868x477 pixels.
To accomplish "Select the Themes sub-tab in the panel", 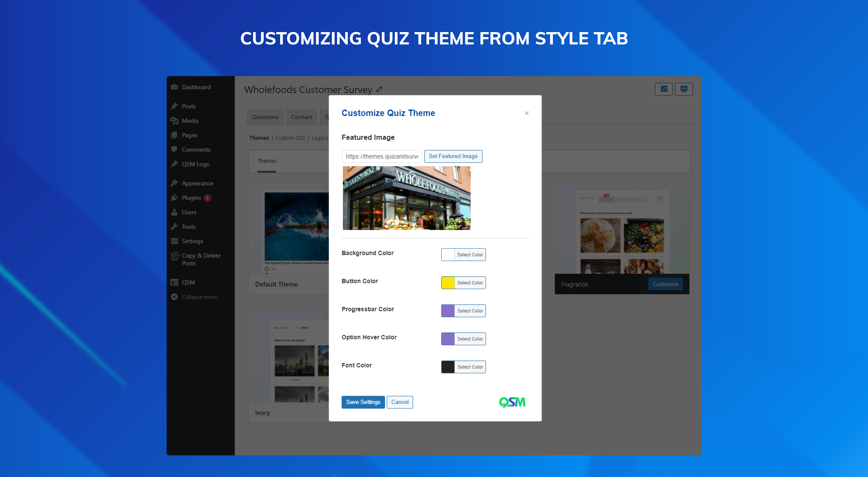I will coord(266,161).
